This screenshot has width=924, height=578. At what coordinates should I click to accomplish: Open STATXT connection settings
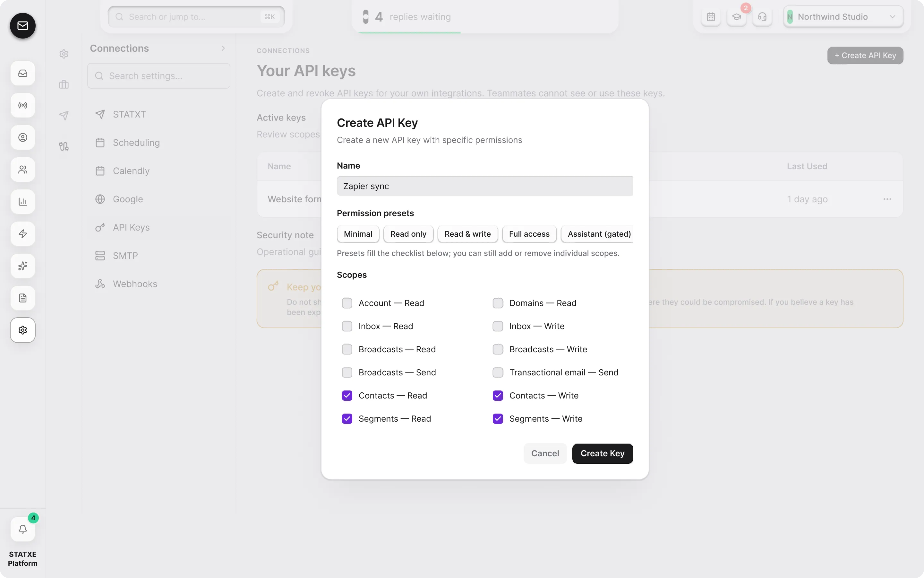[x=159, y=114]
